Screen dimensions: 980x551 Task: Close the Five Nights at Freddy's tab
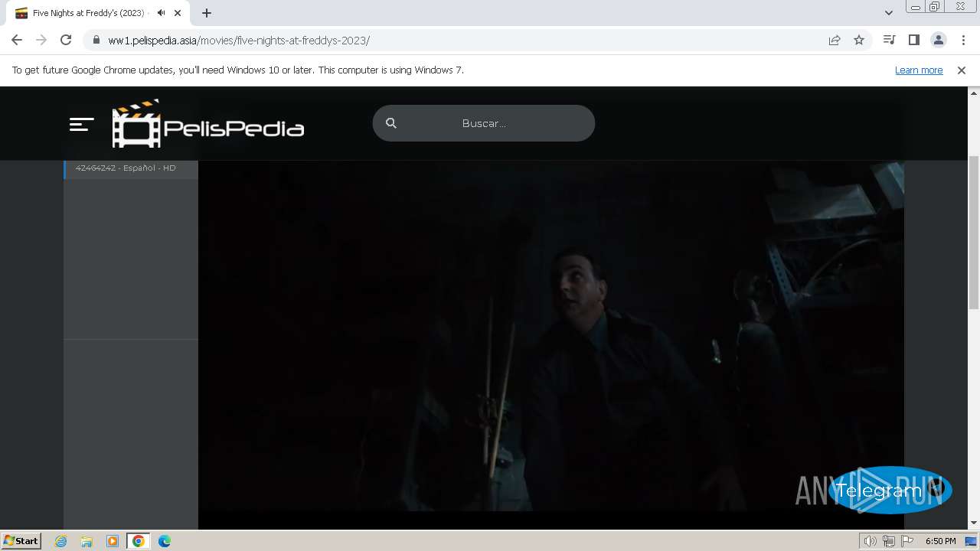178,13
